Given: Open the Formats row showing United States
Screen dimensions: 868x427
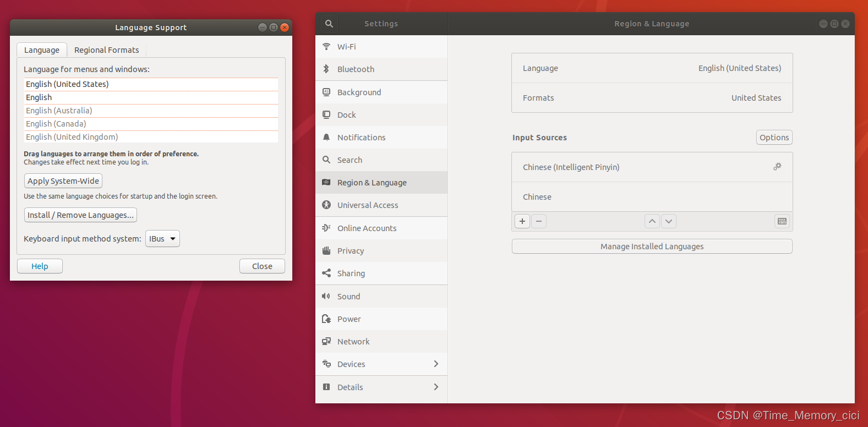Looking at the screenshot, I should (652, 98).
